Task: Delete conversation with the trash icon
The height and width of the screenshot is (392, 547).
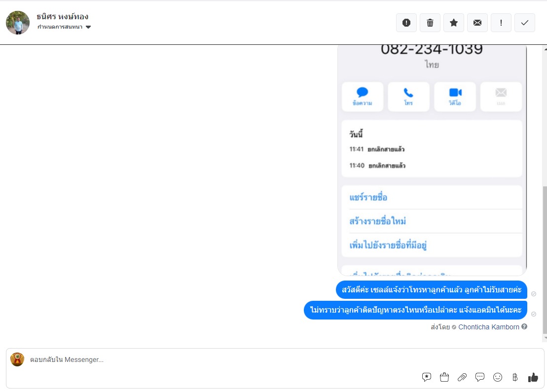Action: [x=430, y=23]
